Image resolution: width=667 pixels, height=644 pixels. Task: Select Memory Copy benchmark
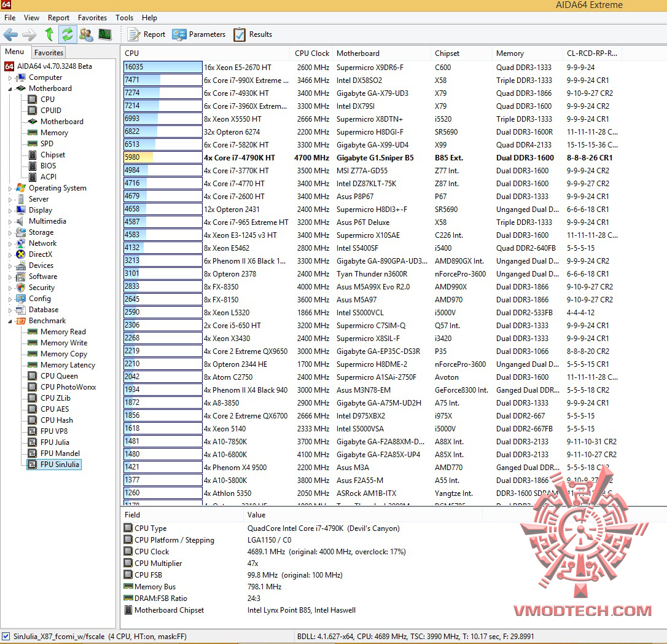(x=64, y=354)
